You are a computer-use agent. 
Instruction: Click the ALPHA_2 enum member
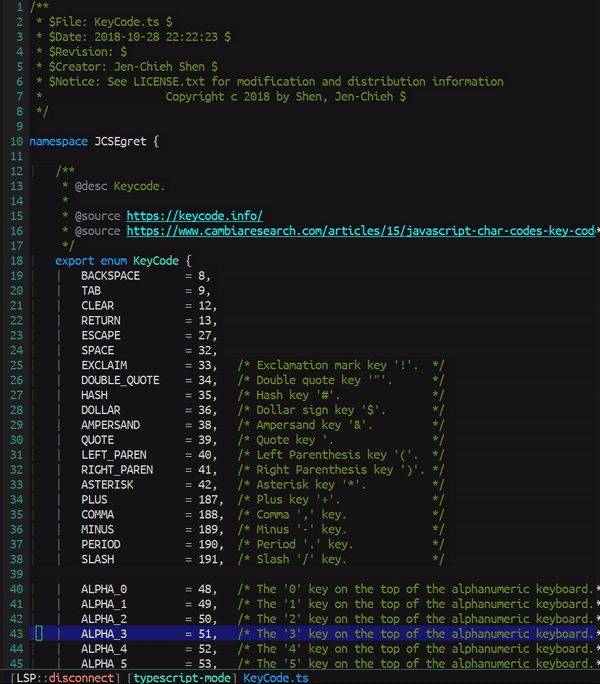pyautogui.click(x=104, y=619)
